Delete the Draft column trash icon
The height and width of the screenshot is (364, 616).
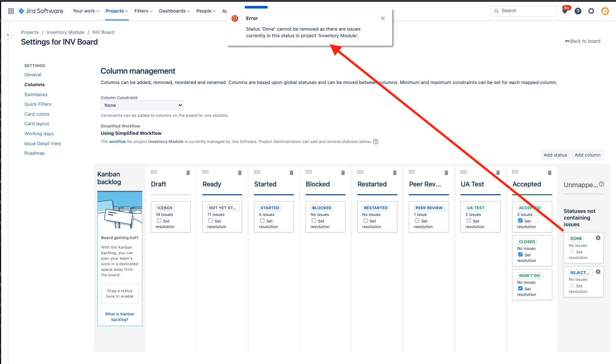pos(188,172)
